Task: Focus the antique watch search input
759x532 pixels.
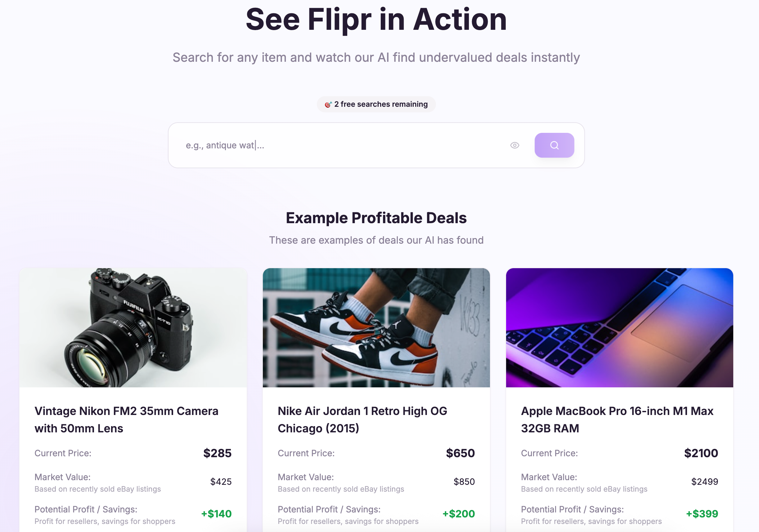Action: 340,145
